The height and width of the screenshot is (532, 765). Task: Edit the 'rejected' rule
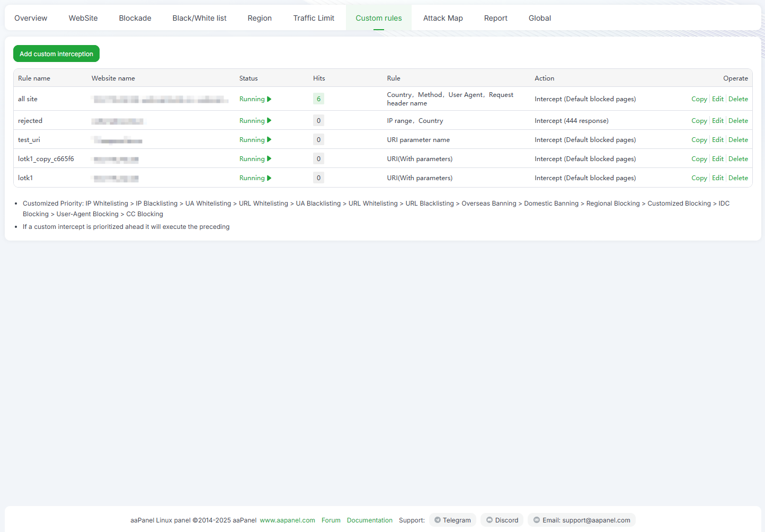click(x=717, y=121)
